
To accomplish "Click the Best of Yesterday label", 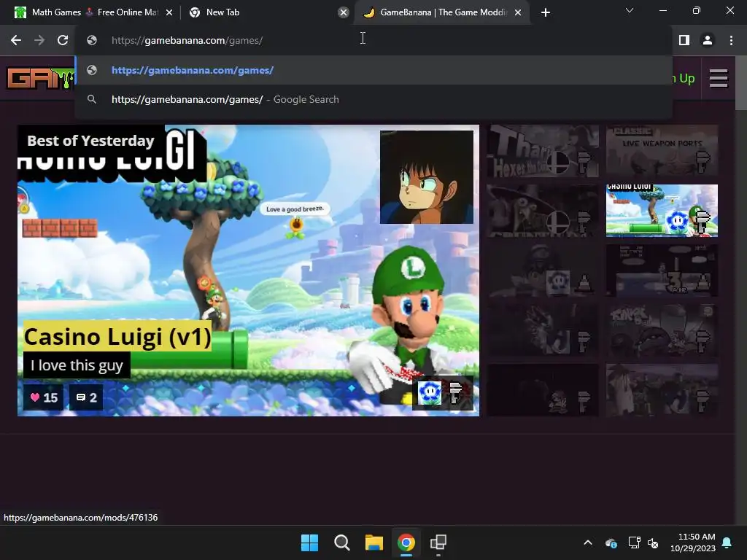I will [x=90, y=141].
